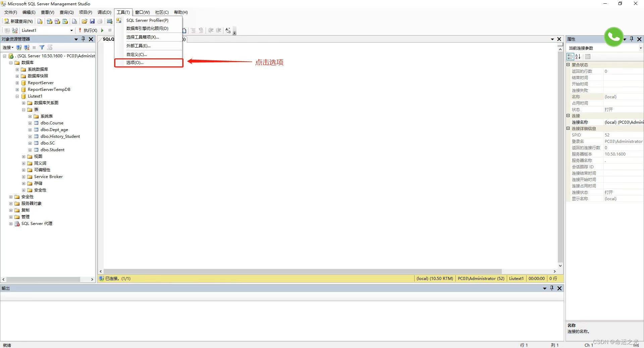The width and height of the screenshot is (644, 348).
Task: Click the Categorized view icon in Properties
Action: 570,57
